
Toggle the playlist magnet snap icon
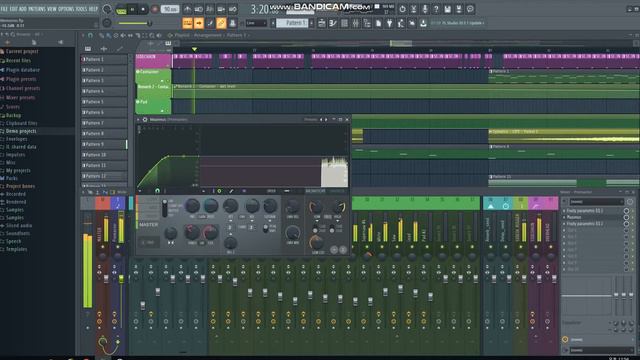(90, 36)
